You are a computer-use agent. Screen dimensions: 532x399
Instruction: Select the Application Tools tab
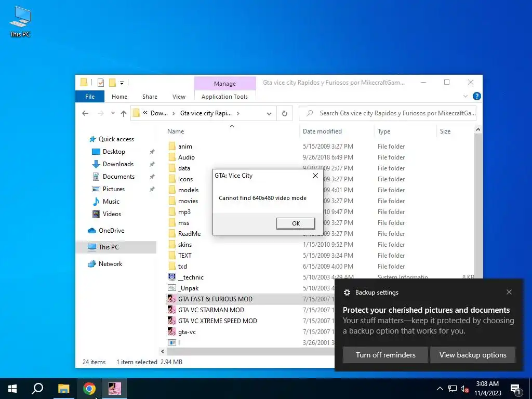tap(224, 96)
